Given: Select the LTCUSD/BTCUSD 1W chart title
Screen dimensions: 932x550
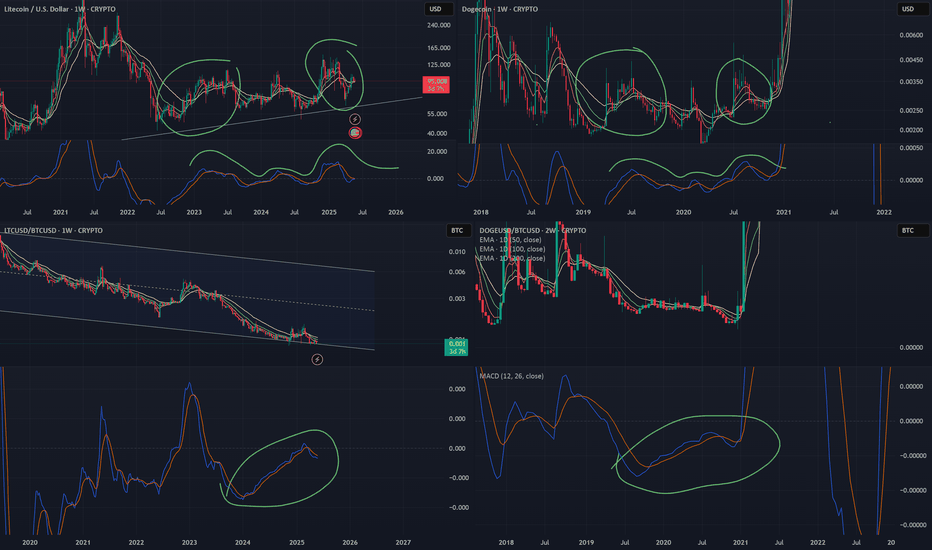Looking at the screenshot, I should [53, 231].
